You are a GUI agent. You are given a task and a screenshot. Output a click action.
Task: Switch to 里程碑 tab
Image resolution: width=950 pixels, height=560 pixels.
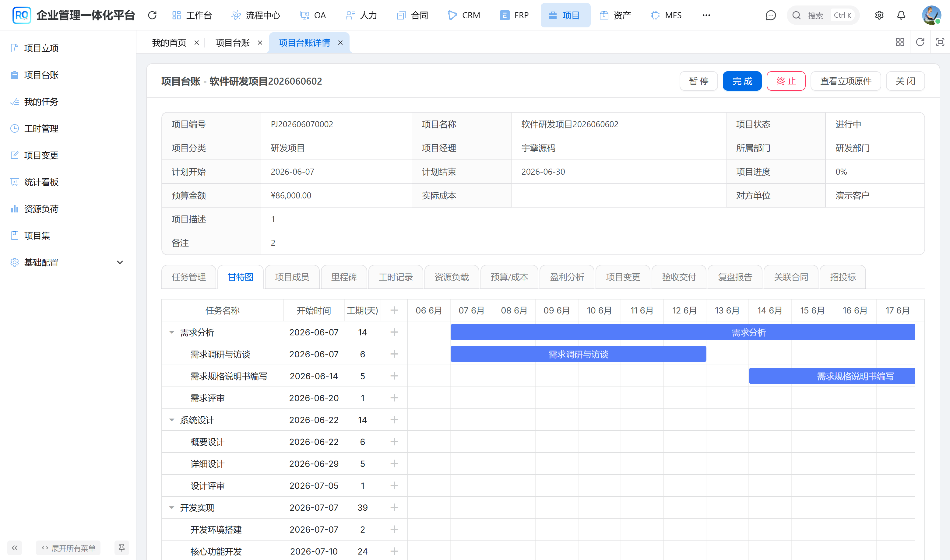[344, 277]
